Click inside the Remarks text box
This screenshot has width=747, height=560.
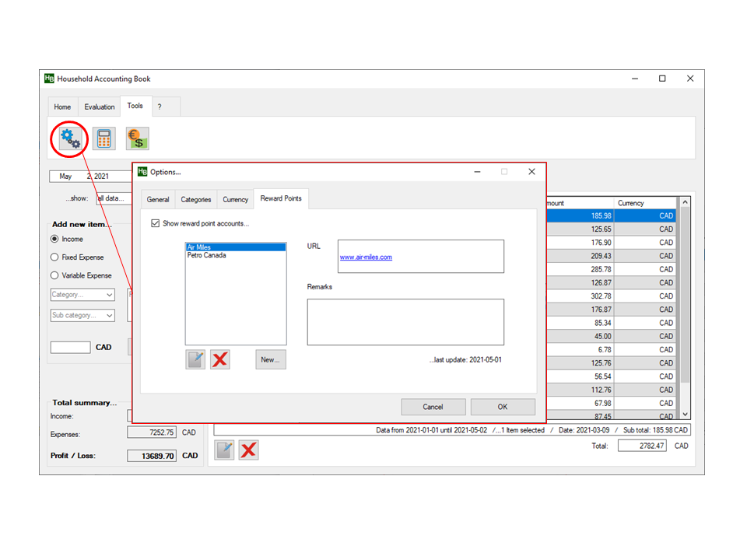405,322
